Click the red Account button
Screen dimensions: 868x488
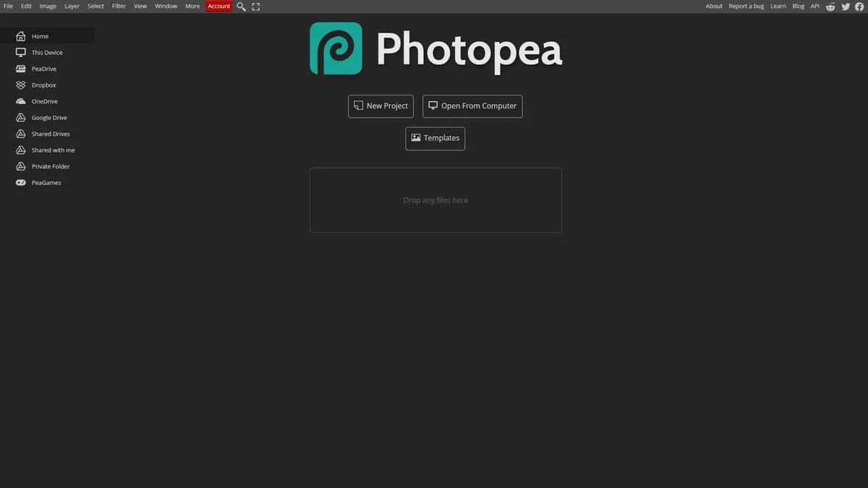[x=219, y=7]
